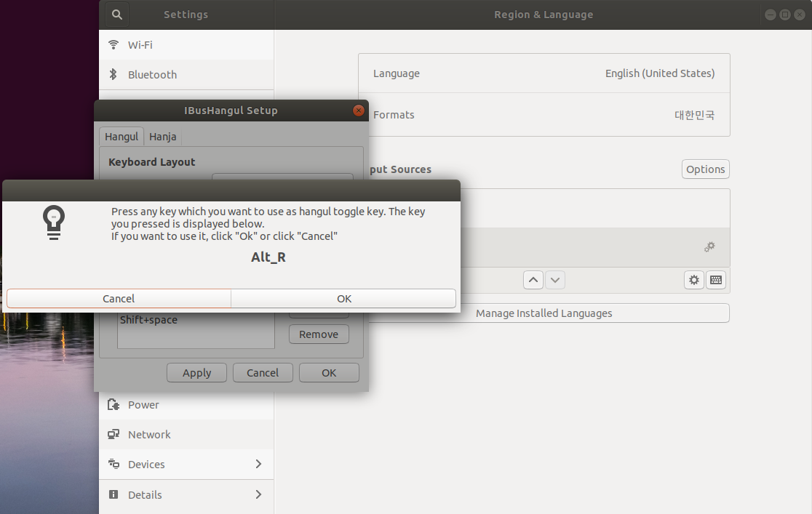Click the Network icon in sidebar

point(114,434)
